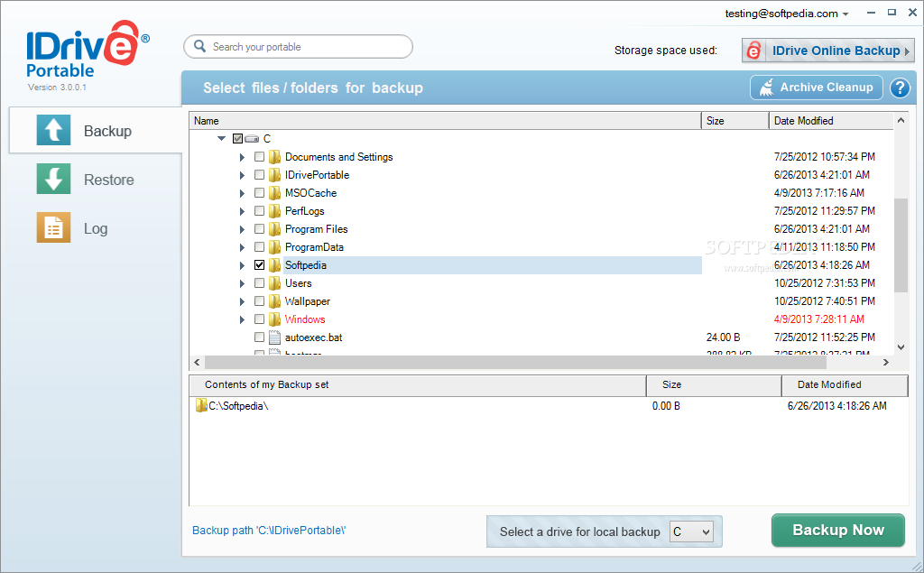The image size is (924, 573).
Task: Click the horizontal scroll right arrow
Action: (x=886, y=362)
